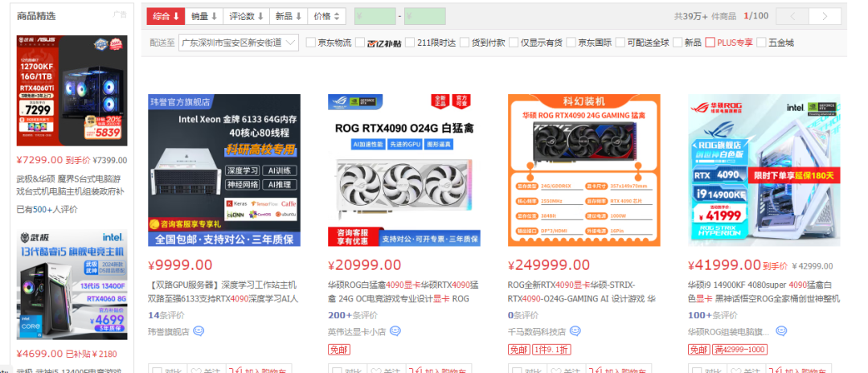Check the 仅显示有货 filter

pyautogui.click(x=514, y=42)
